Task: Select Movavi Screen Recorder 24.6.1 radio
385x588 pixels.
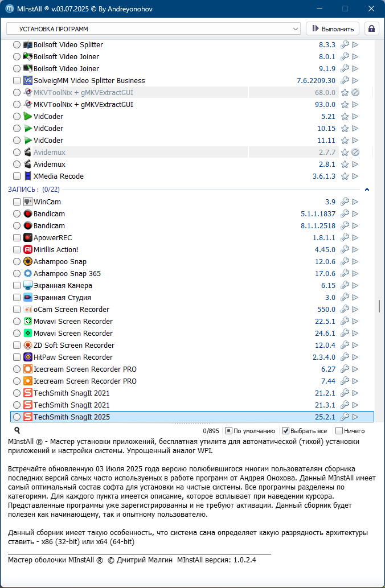Action: pos(17,334)
